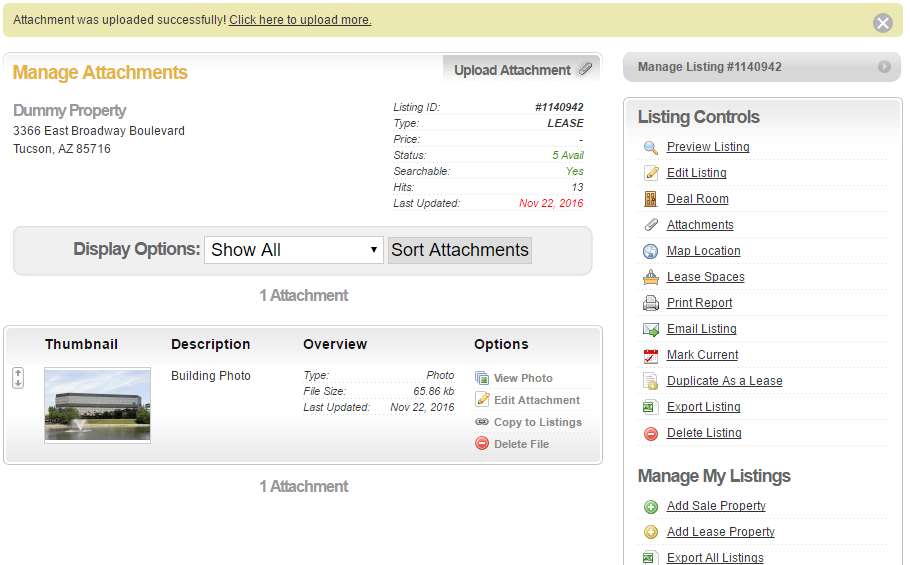Click the Upload Attachment tab

coord(521,70)
